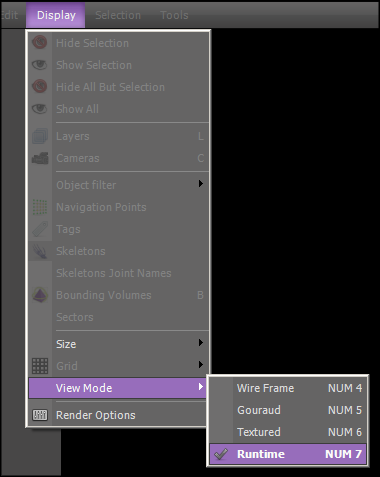Expand the Object filter submenu arrow
380x477 pixels.
[x=201, y=184]
